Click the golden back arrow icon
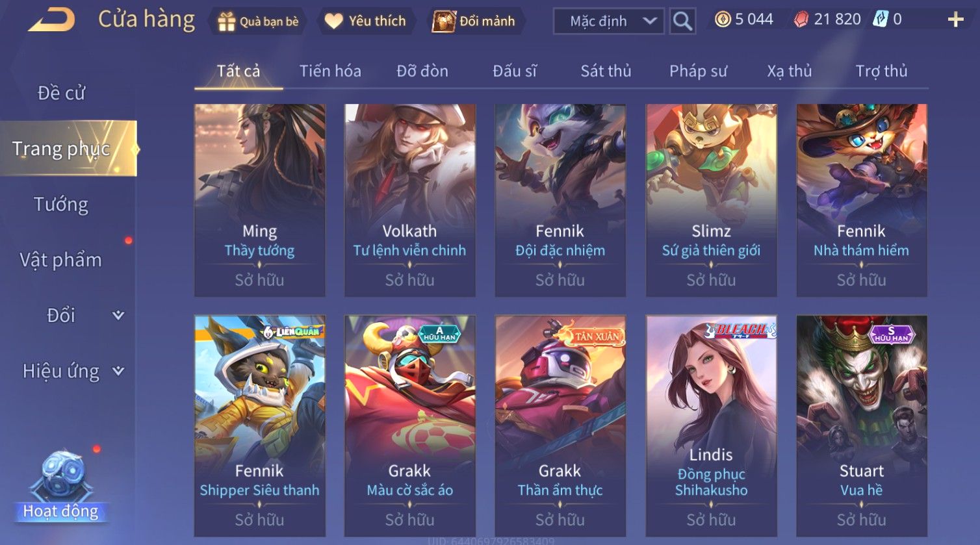The width and height of the screenshot is (980, 545). coord(51,20)
